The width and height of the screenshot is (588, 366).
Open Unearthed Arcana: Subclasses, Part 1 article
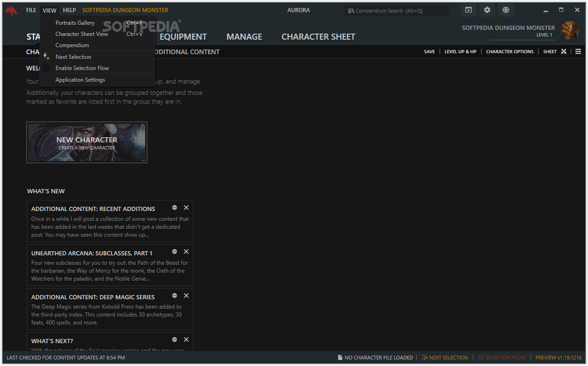(92, 253)
